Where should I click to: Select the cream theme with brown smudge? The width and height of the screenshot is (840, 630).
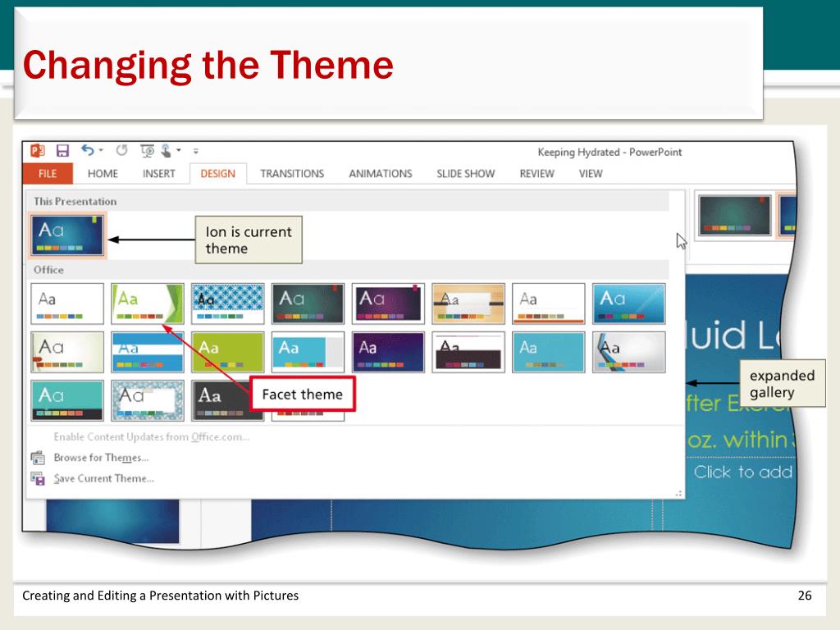67,352
